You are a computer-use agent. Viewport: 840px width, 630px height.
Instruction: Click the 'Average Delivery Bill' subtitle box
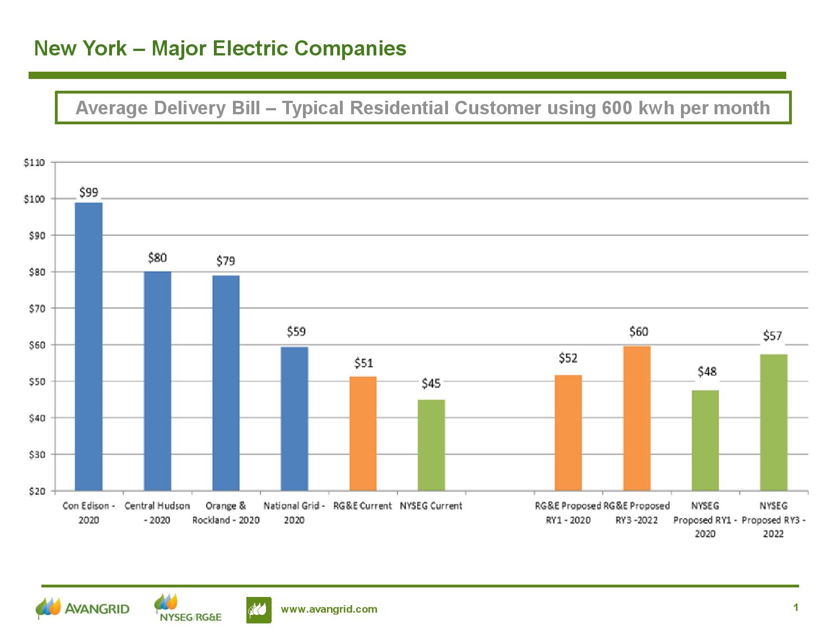tap(423, 108)
